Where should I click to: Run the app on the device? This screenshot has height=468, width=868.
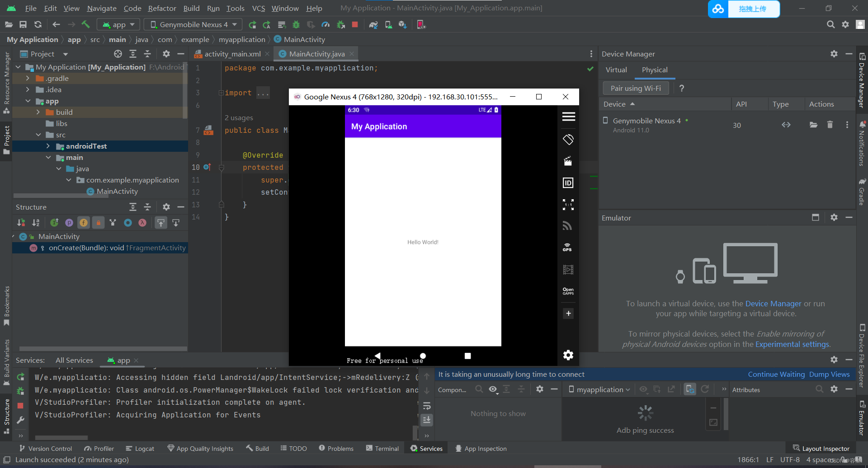point(253,24)
